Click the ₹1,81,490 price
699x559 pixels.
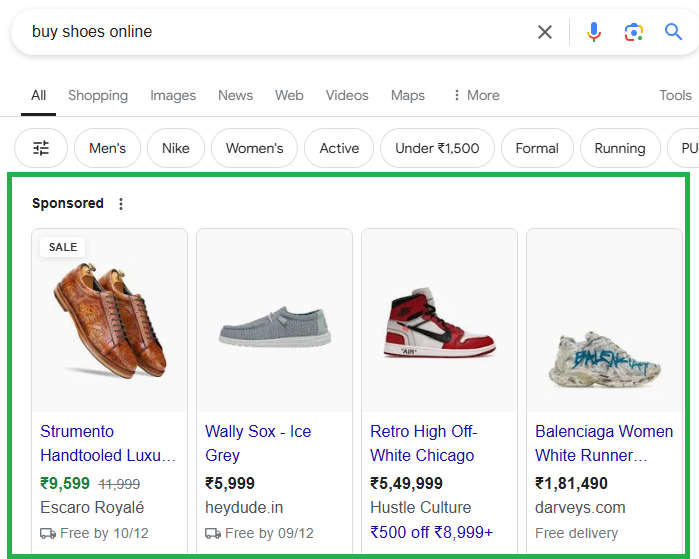pos(572,483)
